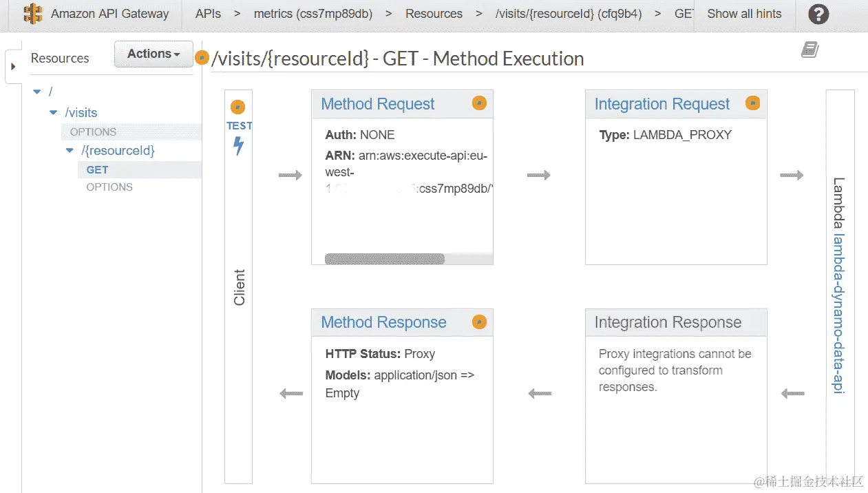Collapse the /visits resource tree node
This screenshot has width=868, height=493.
coord(54,112)
